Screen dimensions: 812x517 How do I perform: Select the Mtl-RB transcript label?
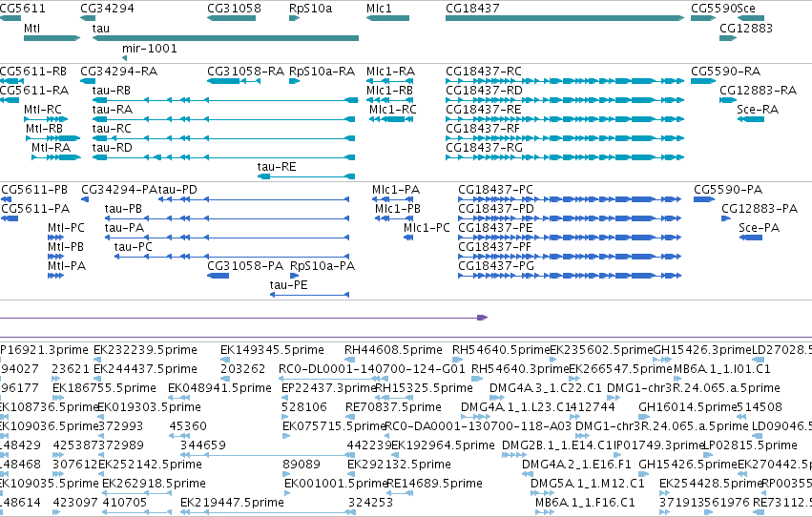[45, 129]
